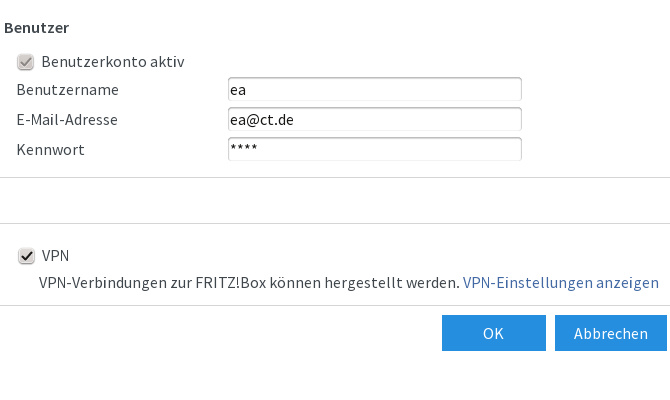
Task: Uncheck the VPN checkbox
Action: point(26,256)
